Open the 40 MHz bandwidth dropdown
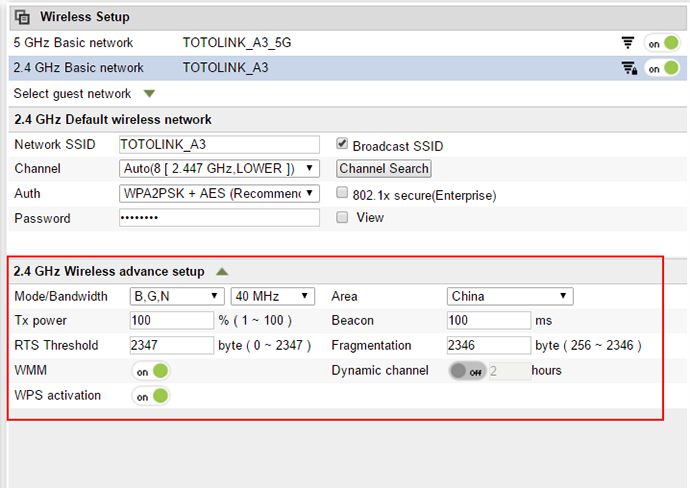Image resolution: width=690 pixels, height=488 pixels. [273, 296]
